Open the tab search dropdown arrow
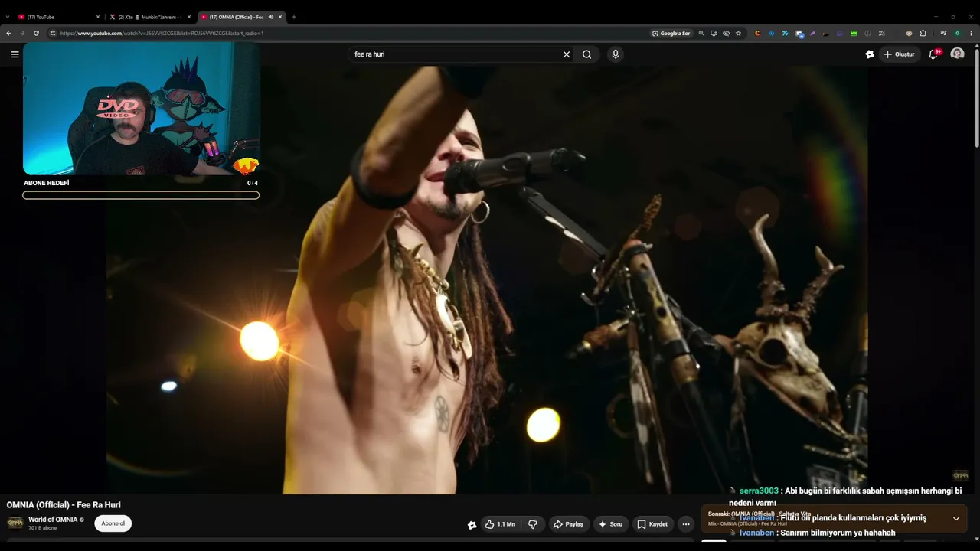The width and height of the screenshot is (980, 551). pyautogui.click(x=8, y=17)
